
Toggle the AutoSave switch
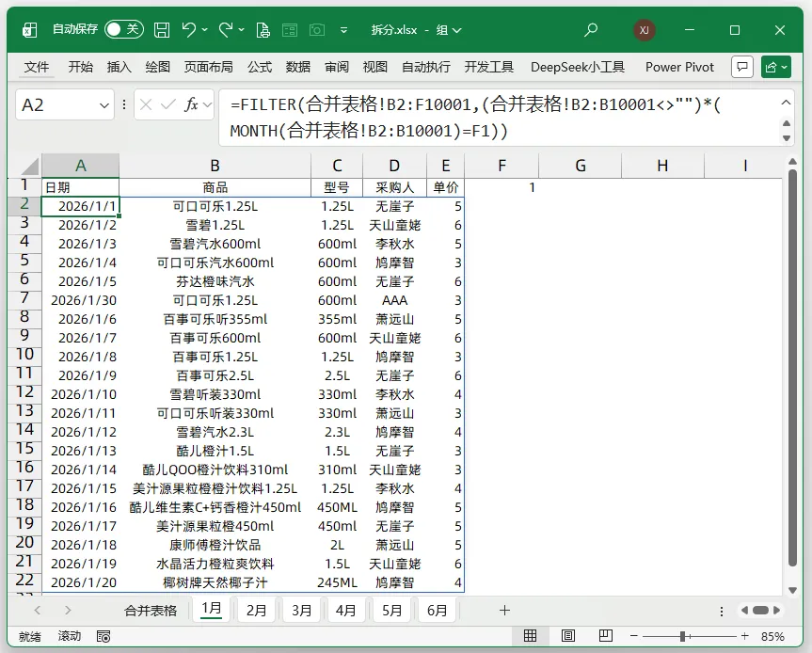[x=124, y=29]
